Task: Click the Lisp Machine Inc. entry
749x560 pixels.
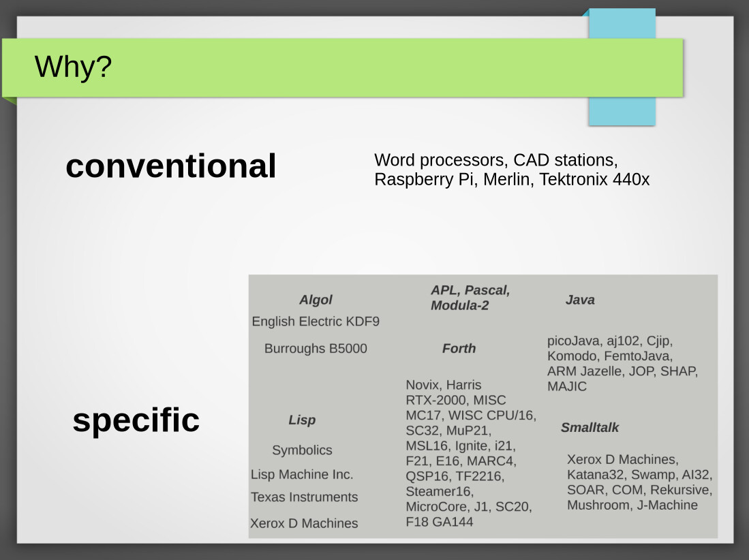Action: point(302,475)
